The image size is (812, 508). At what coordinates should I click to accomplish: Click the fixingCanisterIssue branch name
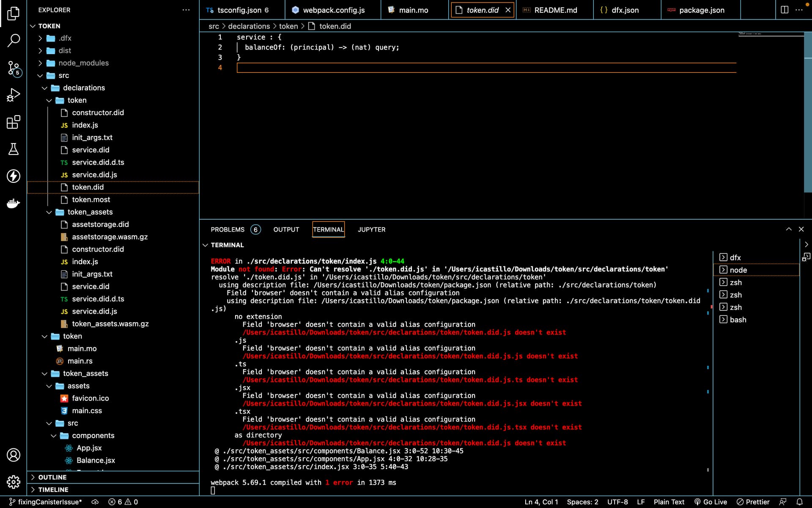49,502
